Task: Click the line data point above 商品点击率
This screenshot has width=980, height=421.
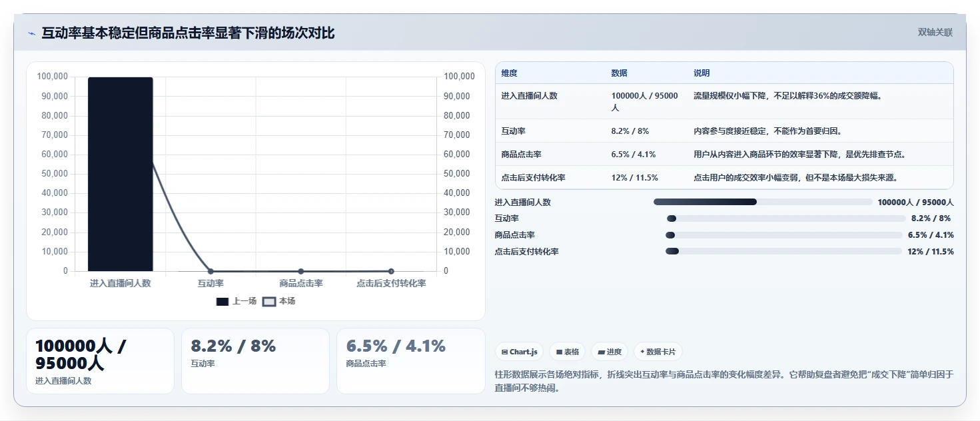Action: click(x=301, y=271)
